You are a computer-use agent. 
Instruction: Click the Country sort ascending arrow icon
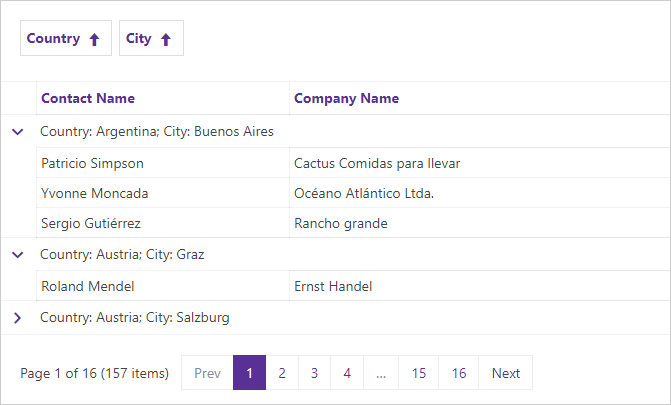(95, 39)
